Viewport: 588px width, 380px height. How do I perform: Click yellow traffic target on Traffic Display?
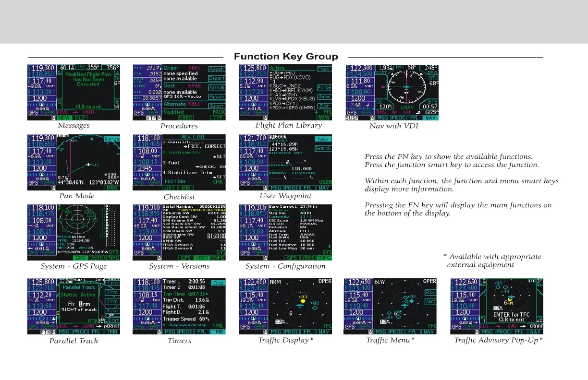tap(303, 302)
